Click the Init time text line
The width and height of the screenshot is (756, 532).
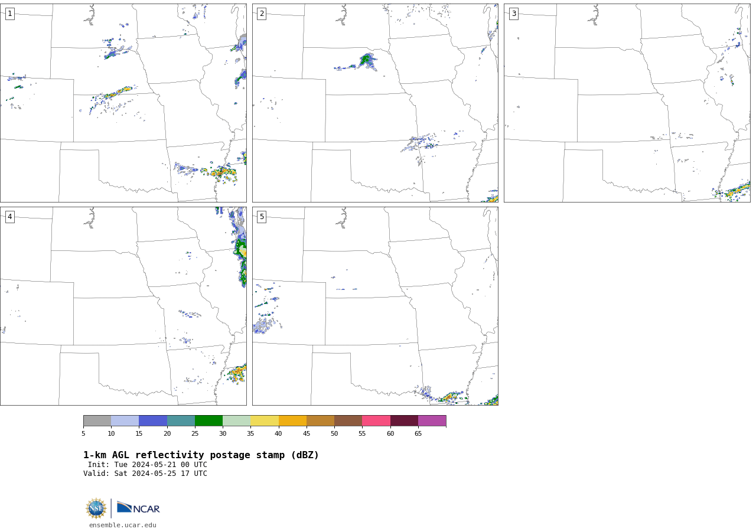pos(148,465)
